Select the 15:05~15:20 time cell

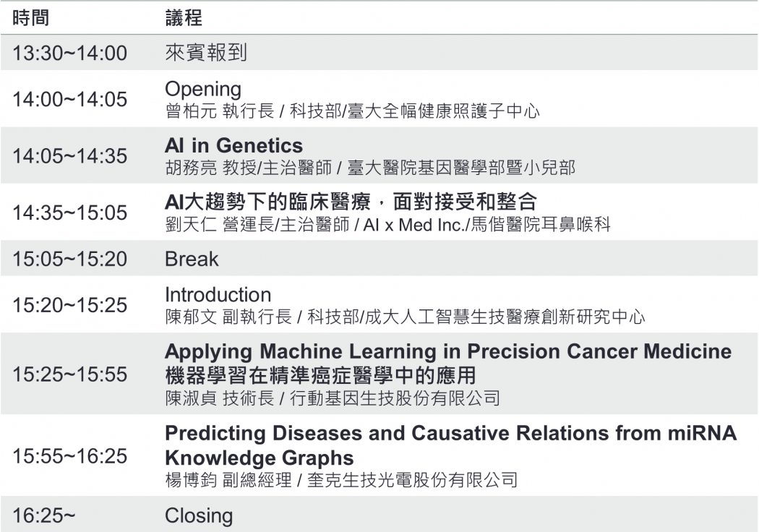[x=69, y=259]
